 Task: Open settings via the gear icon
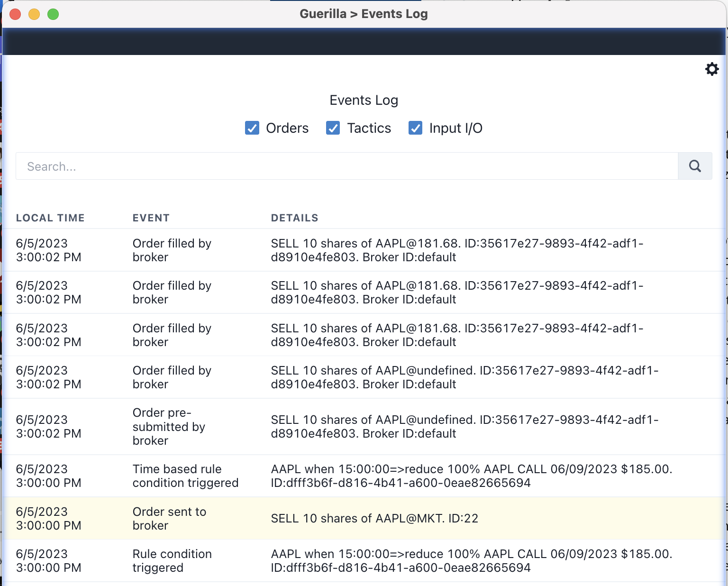coord(712,69)
